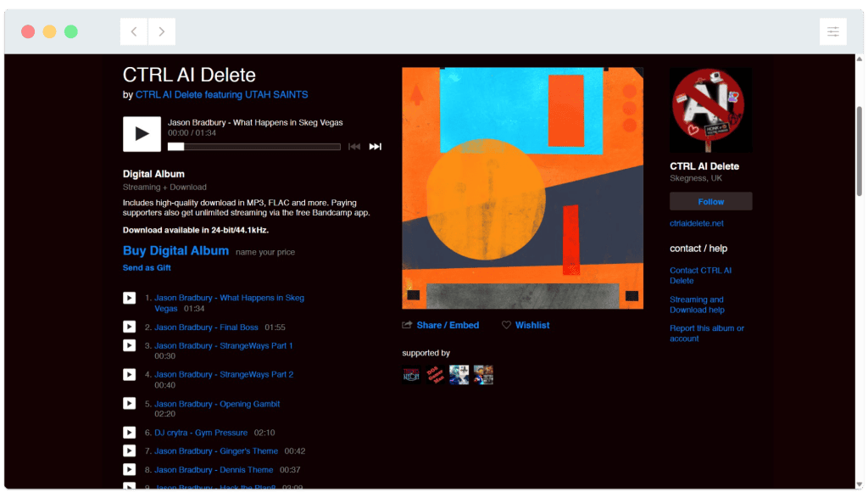
Task: Play track 3 StrangeWays Part 1
Action: pos(129,345)
